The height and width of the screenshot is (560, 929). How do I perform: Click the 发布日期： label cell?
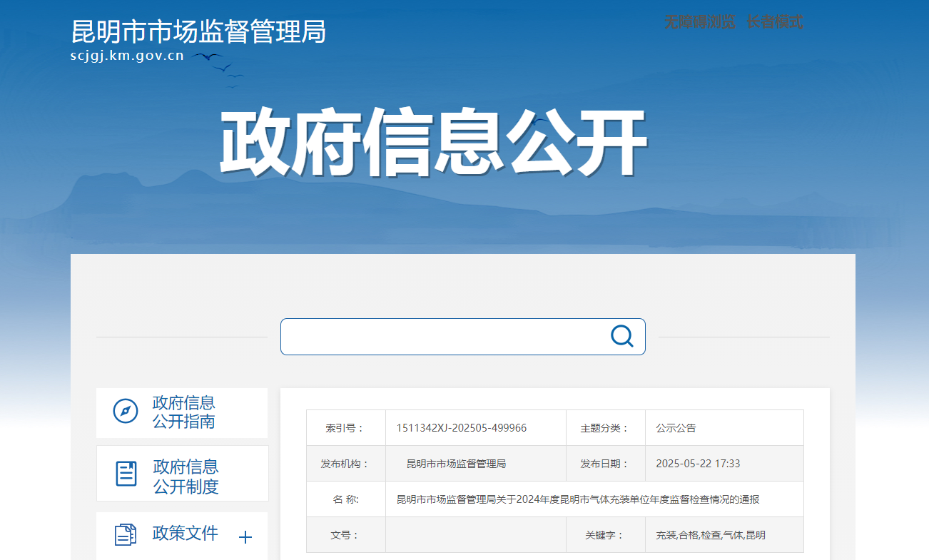tap(606, 464)
